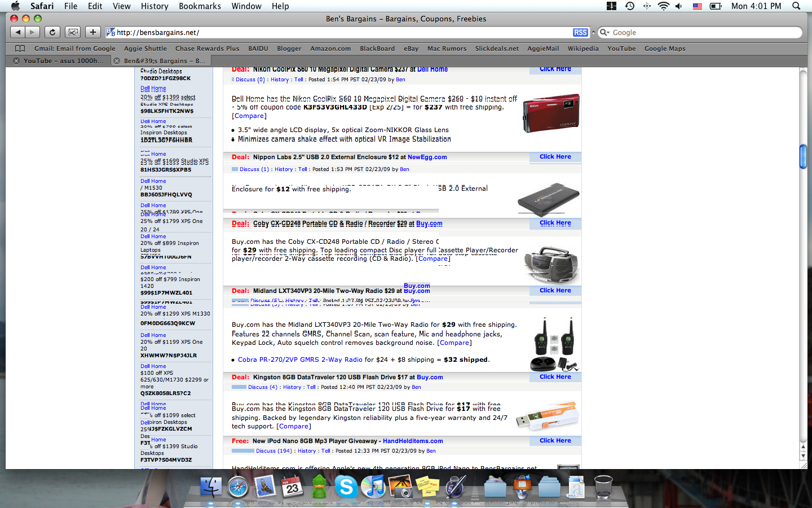Open Safari compass icon in the dock
812x508 pixels.
238,486
